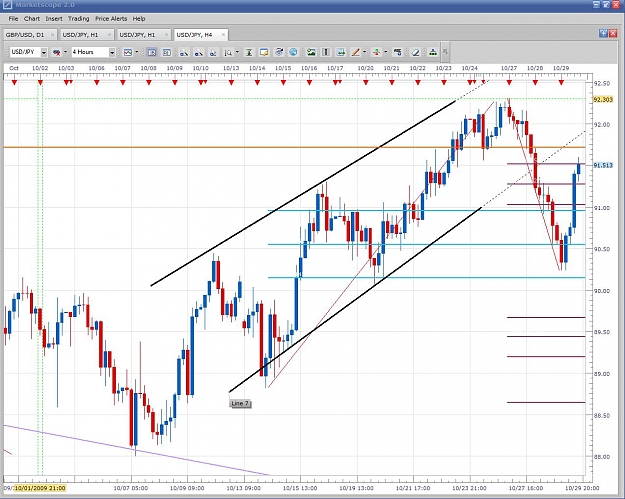Expand the zoom options dropdown arrow
The height and width of the screenshot is (499, 625).
point(237,52)
